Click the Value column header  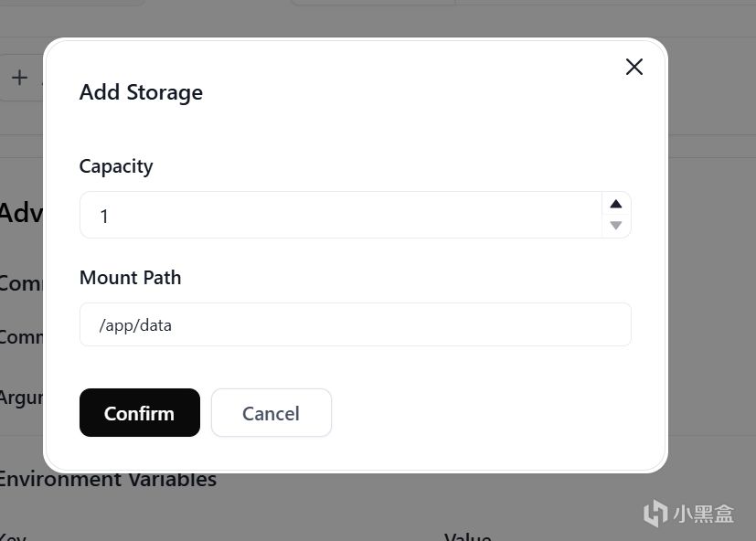[467, 536]
